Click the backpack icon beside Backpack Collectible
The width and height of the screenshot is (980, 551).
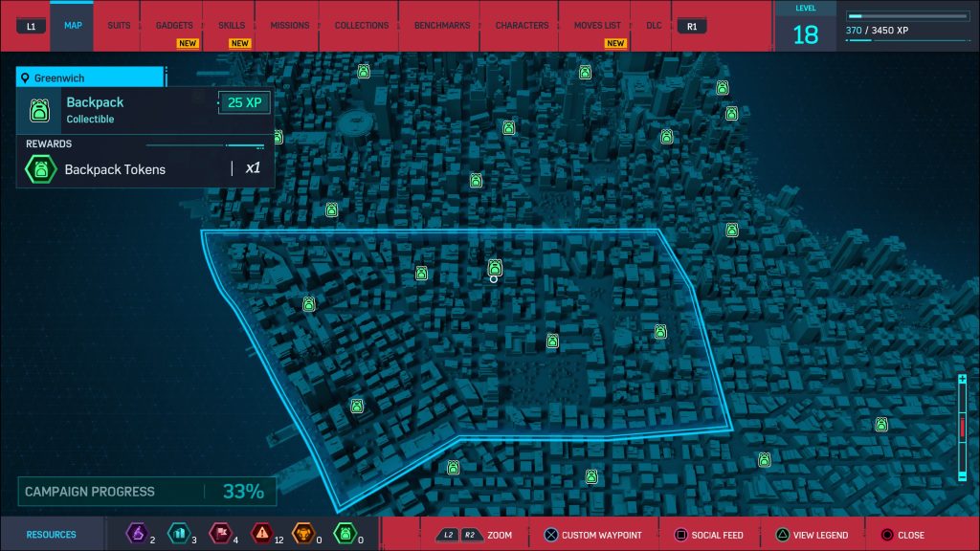pos(39,110)
